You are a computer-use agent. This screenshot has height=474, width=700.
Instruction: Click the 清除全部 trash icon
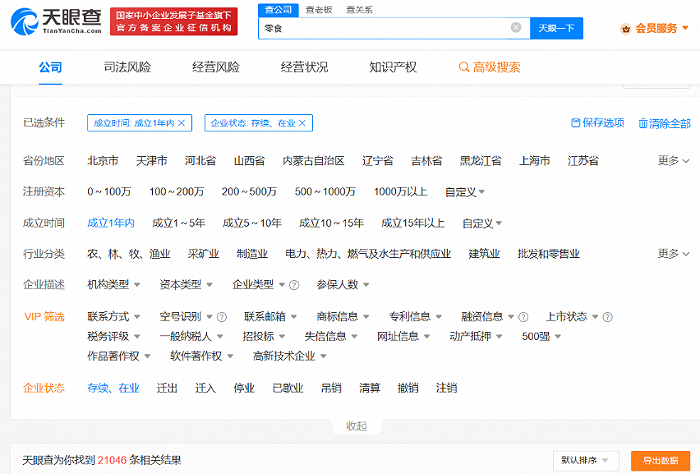pyautogui.click(x=643, y=123)
